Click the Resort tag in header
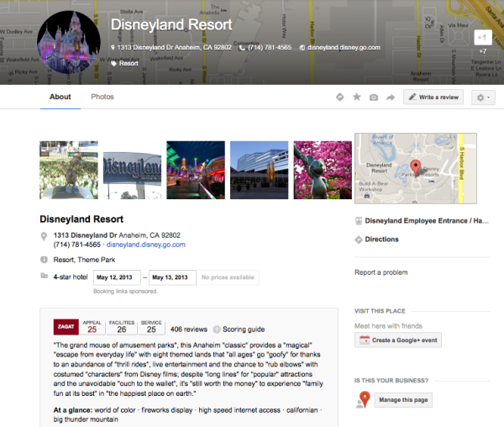 coord(129,63)
